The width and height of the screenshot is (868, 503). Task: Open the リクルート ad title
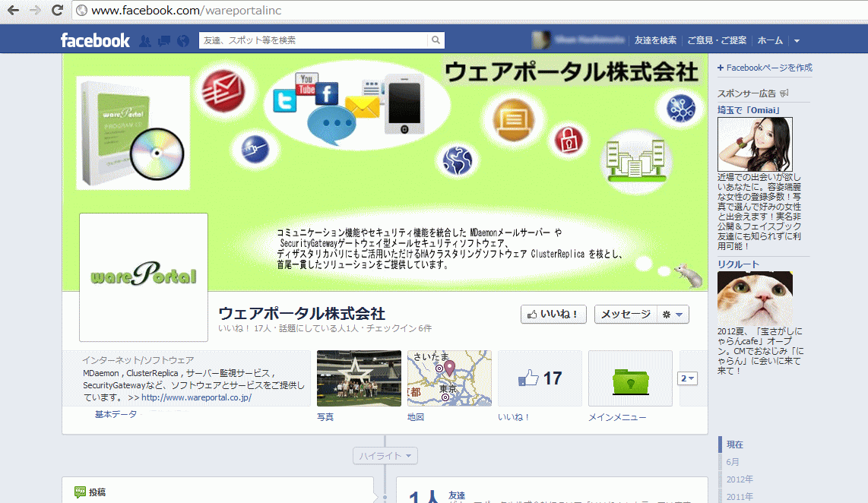click(x=739, y=264)
